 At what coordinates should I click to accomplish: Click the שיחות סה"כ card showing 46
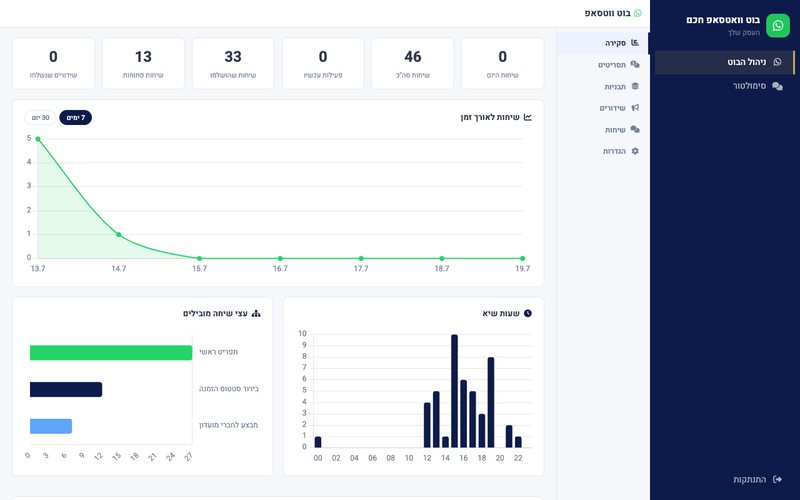tap(413, 63)
